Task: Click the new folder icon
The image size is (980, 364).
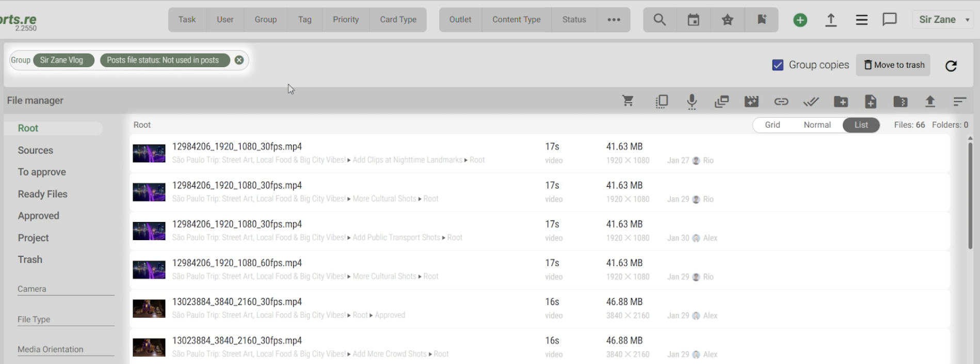Action: pyautogui.click(x=841, y=102)
